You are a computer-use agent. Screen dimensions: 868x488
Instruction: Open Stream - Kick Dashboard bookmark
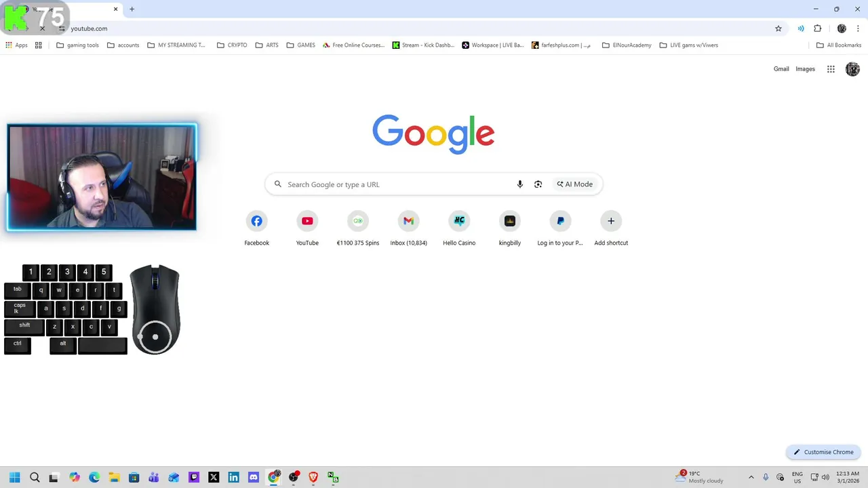click(x=424, y=45)
